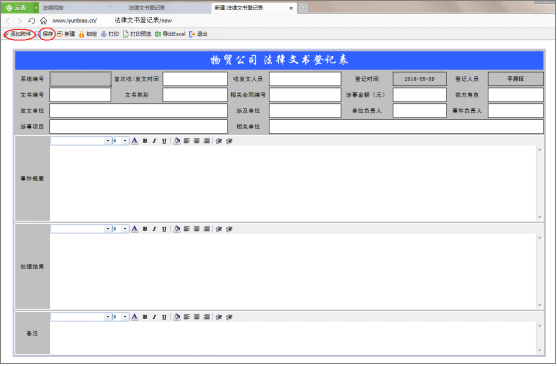Click the 文书编号 input field

tap(80, 95)
